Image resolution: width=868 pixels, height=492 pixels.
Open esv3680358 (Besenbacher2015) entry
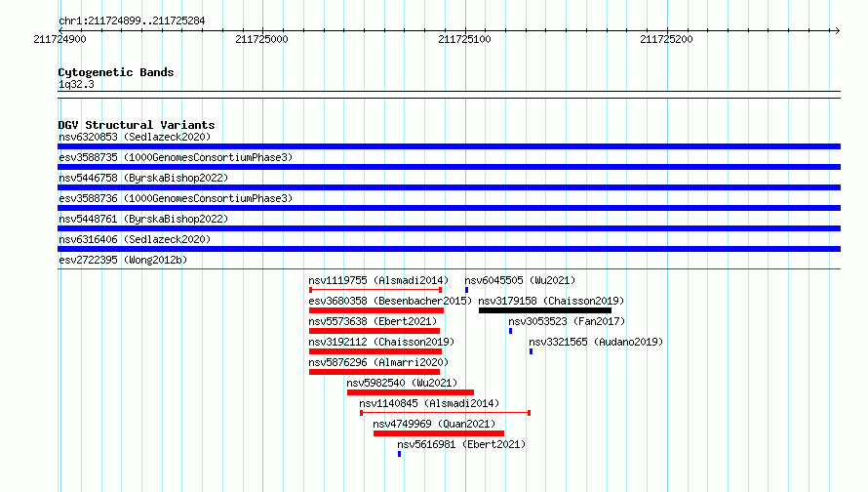390,301
